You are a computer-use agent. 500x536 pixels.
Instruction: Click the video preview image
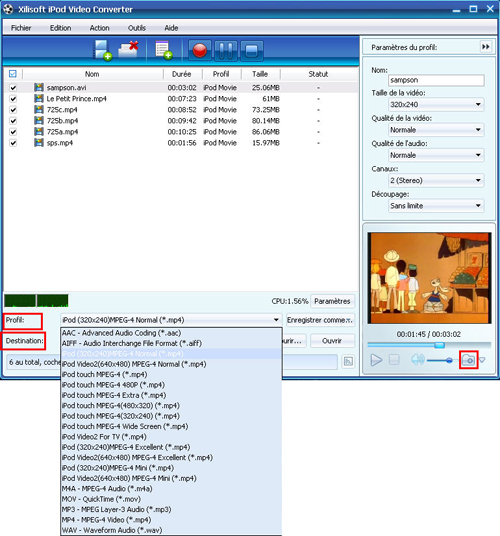[x=429, y=278]
